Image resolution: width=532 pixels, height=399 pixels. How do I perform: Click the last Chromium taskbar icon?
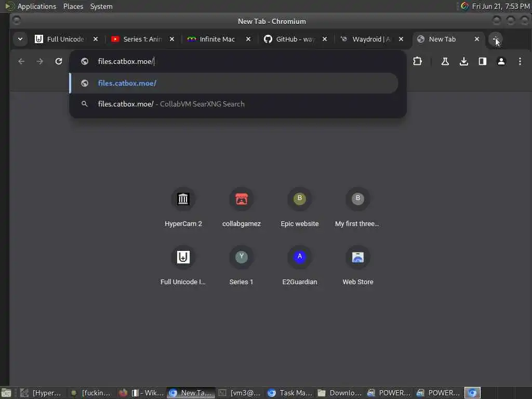[472, 393]
